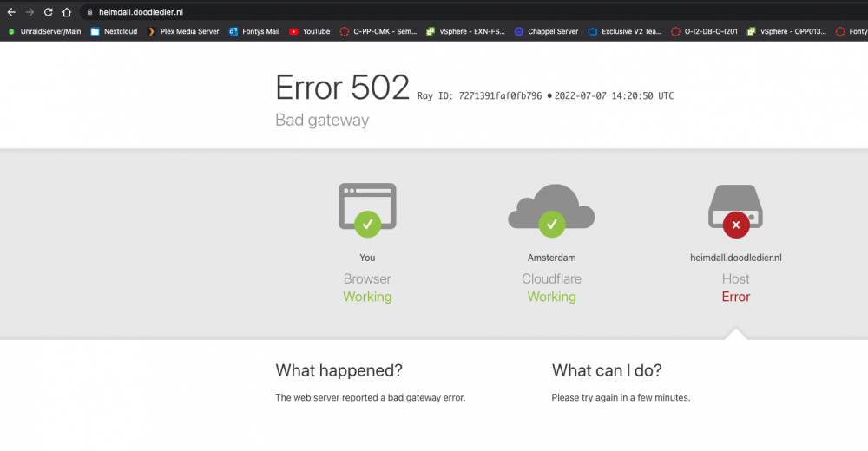868x451 pixels.
Task: Click the Cloudflare cloud icon above Amsterdam
Action: [551, 211]
